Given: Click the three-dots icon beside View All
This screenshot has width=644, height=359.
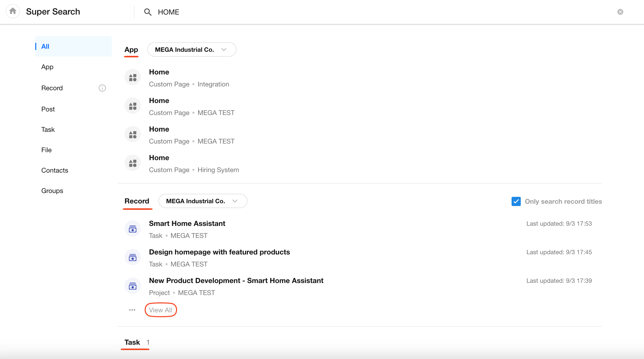Looking at the screenshot, I should pos(132,310).
